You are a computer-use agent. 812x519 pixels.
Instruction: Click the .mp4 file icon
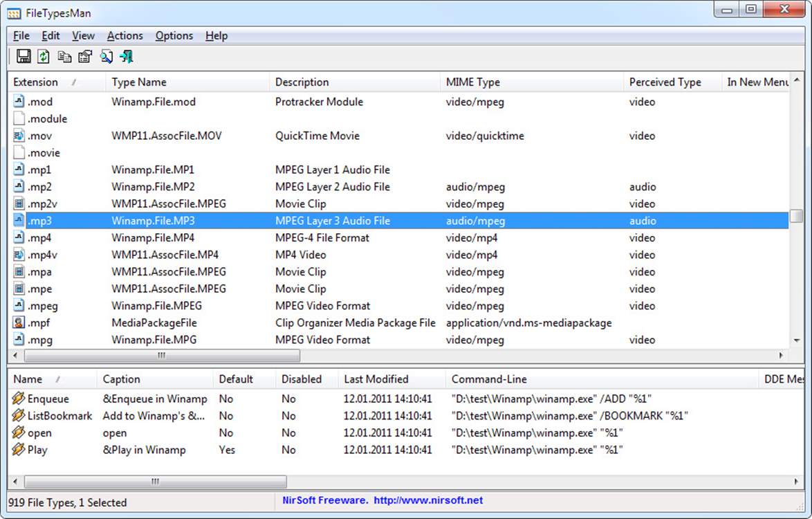coord(19,237)
